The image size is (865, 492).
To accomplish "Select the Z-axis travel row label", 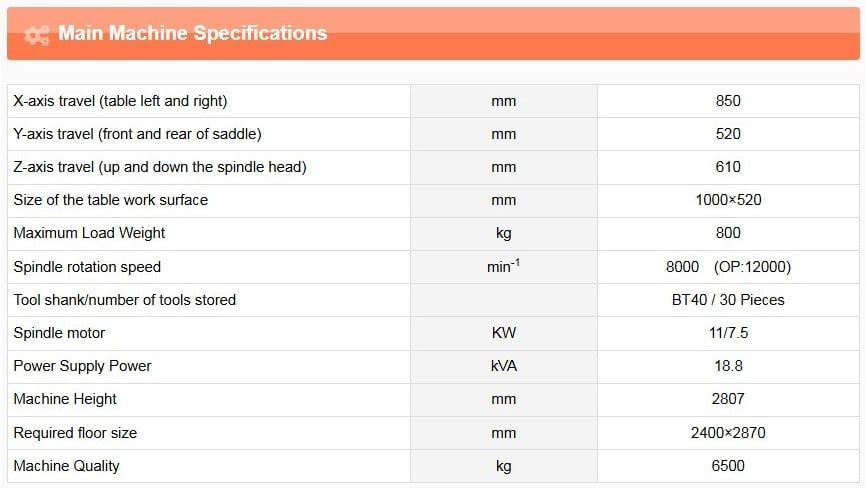I will tap(160, 167).
